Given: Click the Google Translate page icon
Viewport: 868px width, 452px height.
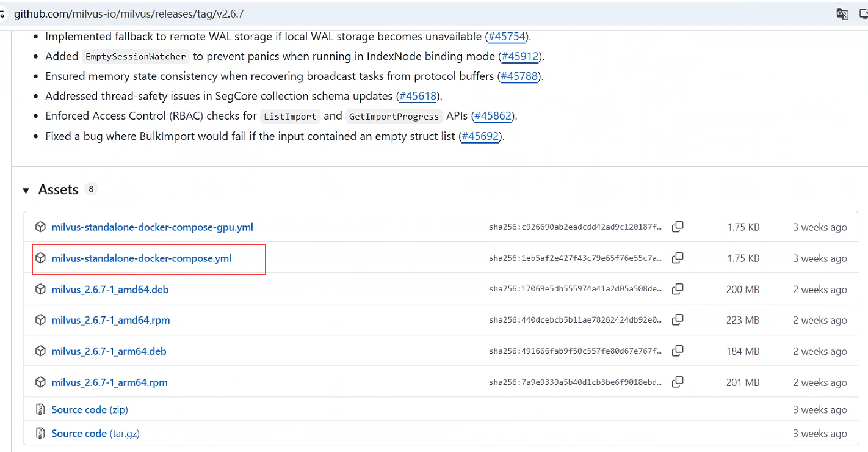Looking at the screenshot, I should (842, 14).
